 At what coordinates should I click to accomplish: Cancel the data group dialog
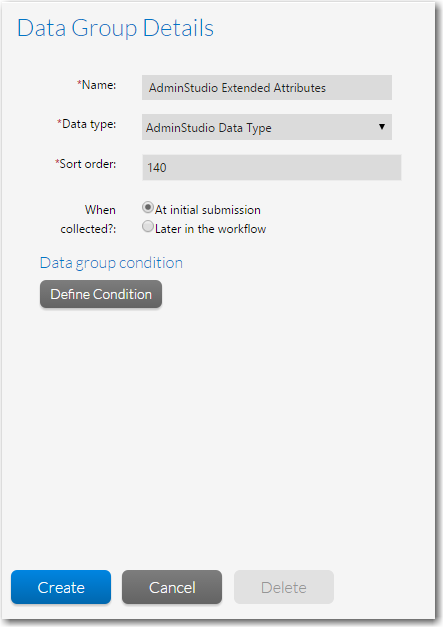pyautogui.click(x=172, y=587)
